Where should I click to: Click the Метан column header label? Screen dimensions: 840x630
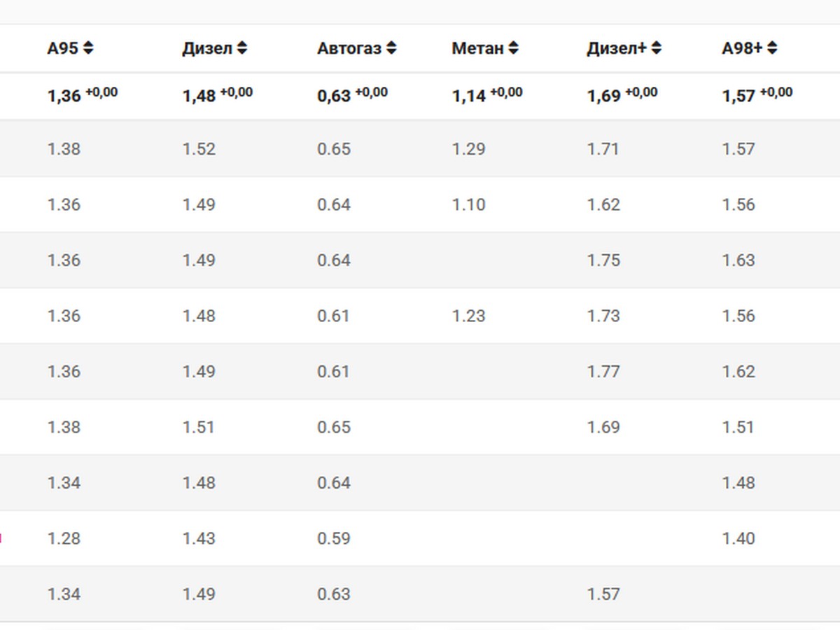tap(477, 48)
